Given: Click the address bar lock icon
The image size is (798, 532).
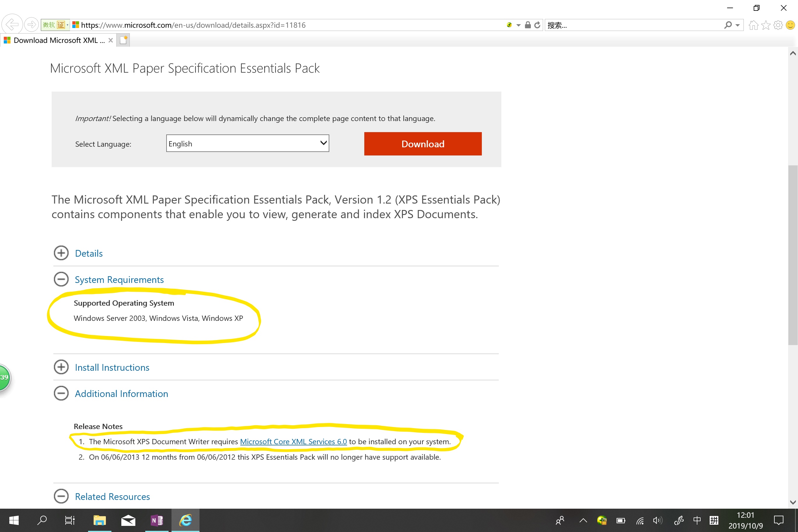Looking at the screenshot, I should pyautogui.click(x=528, y=25).
